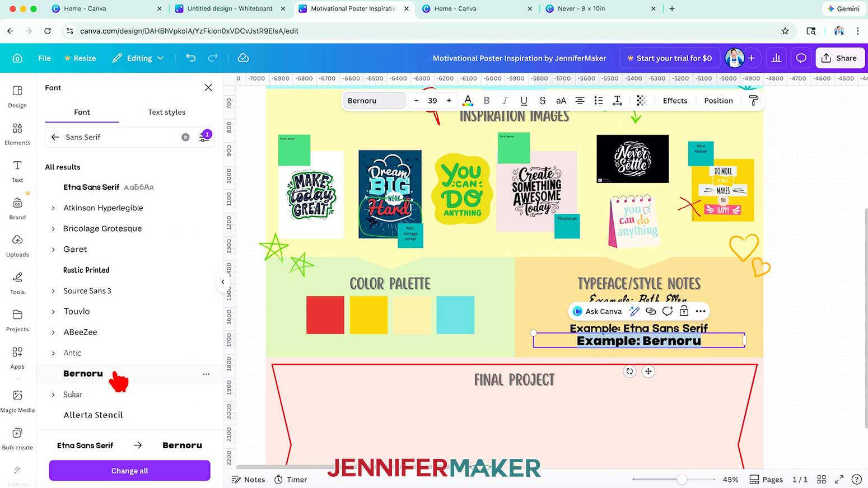Viewport: 868px width, 488px height.
Task: Increase font size with plus button
Action: click(449, 101)
